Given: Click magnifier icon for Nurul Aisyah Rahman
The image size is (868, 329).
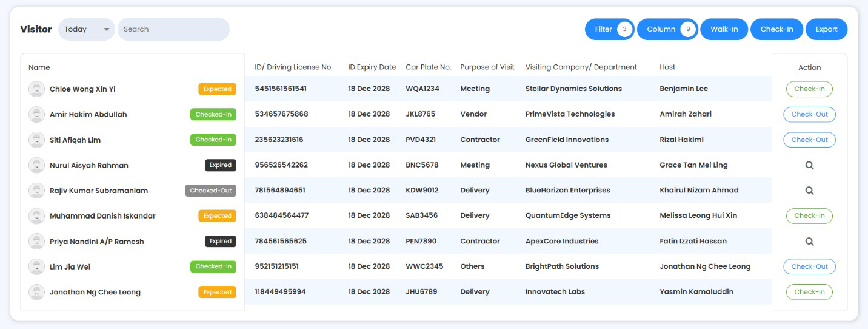Looking at the screenshot, I should coord(809,165).
